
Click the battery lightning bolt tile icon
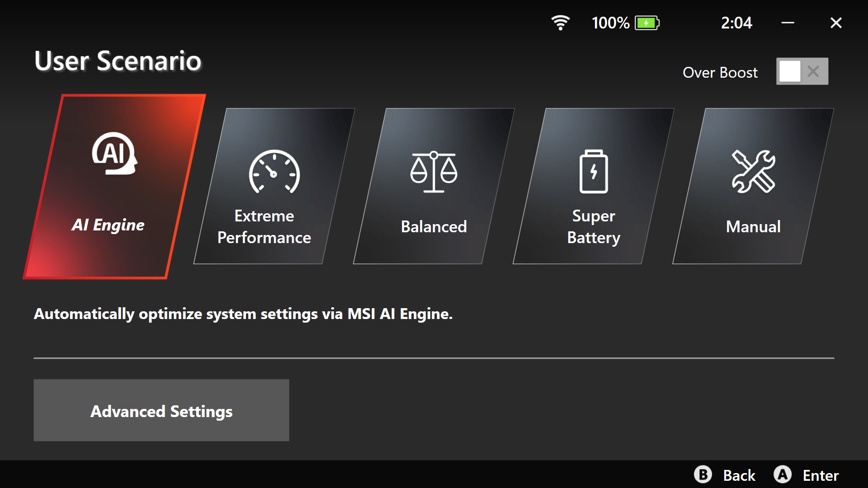[594, 172]
